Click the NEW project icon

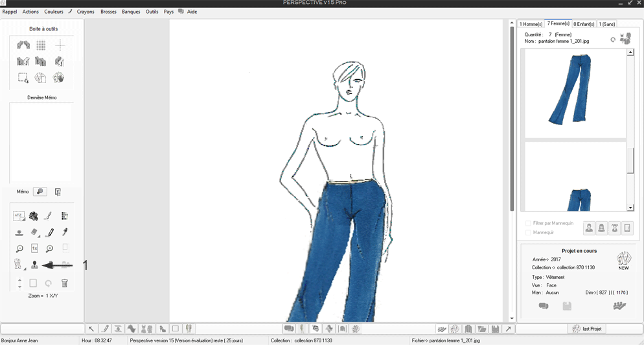(x=623, y=260)
